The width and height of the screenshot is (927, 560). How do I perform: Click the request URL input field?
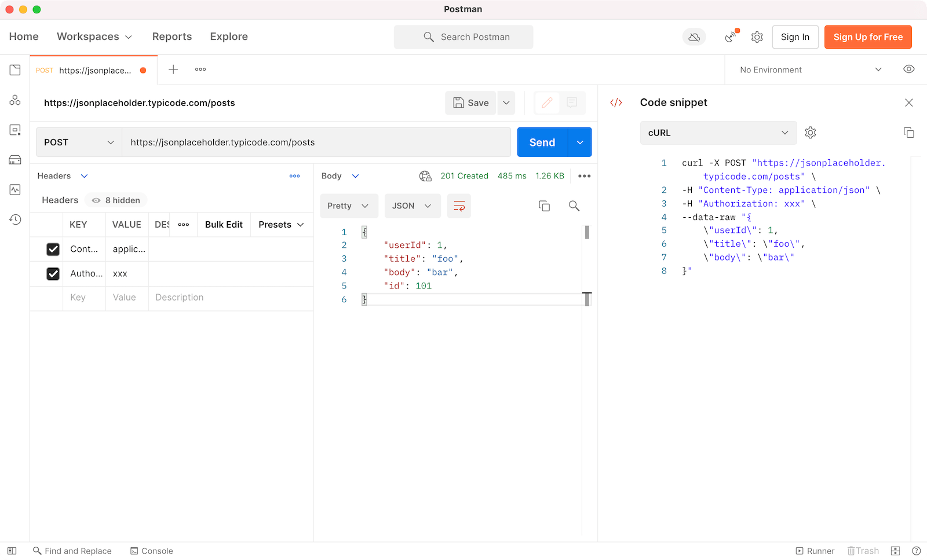[316, 142]
